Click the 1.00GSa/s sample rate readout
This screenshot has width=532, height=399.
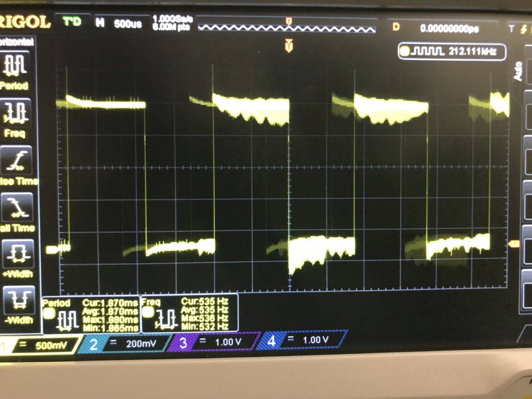pyautogui.click(x=173, y=20)
